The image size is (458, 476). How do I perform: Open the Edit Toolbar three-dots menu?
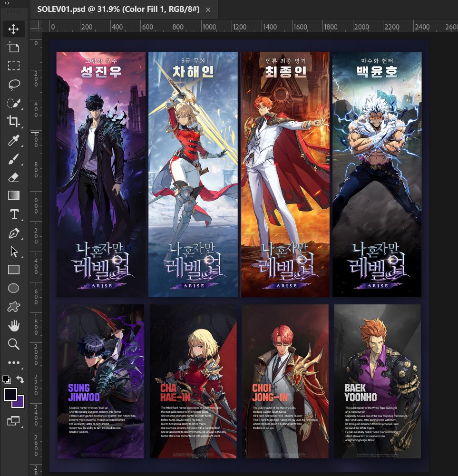pyautogui.click(x=14, y=362)
